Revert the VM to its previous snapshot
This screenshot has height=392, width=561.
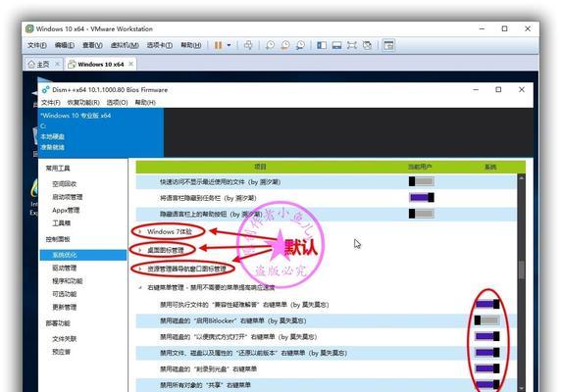[285, 45]
